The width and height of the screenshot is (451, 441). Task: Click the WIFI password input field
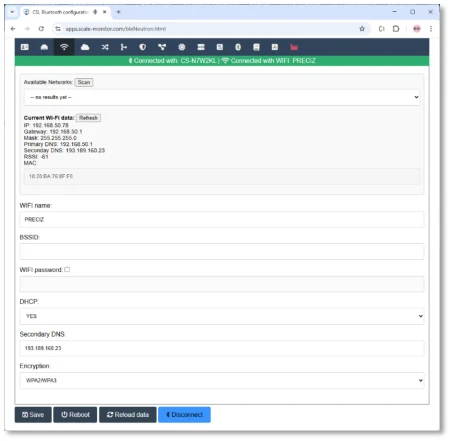(x=222, y=284)
